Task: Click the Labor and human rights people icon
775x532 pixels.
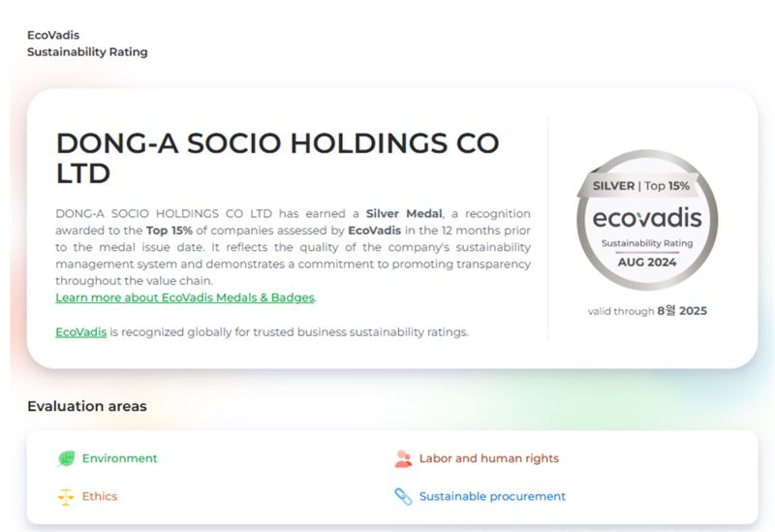Action: (403, 458)
